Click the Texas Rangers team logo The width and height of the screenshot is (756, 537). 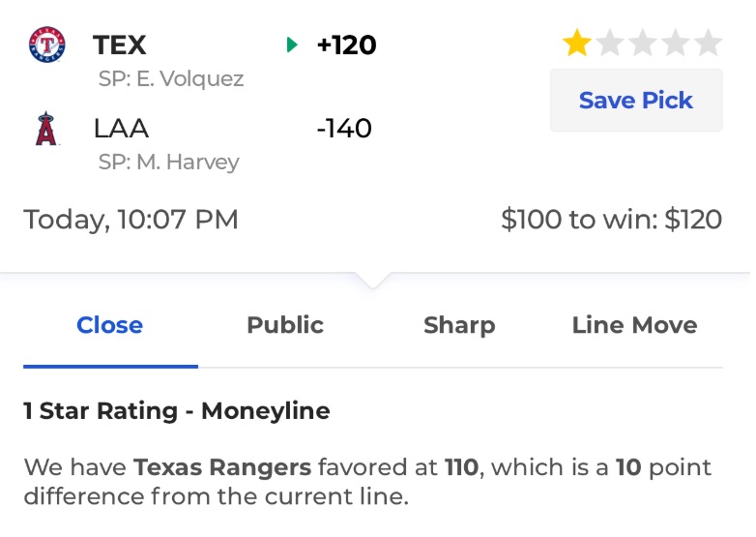coord(46,45)
